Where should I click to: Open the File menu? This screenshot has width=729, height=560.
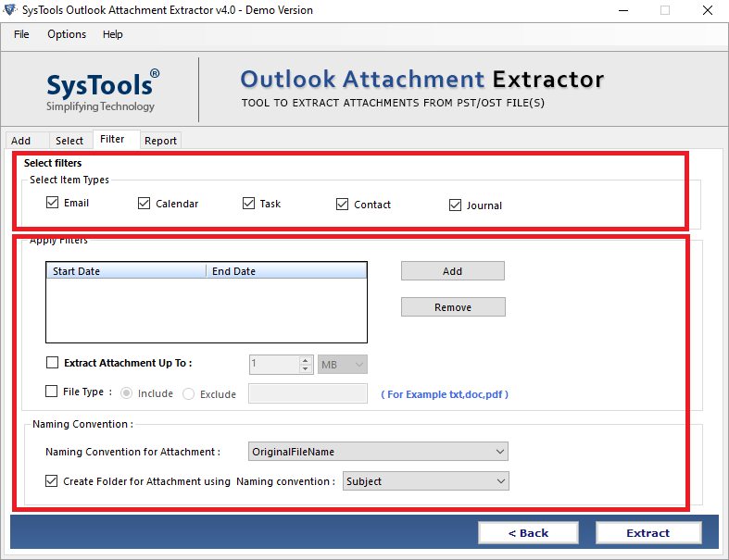tap(21, 34)
